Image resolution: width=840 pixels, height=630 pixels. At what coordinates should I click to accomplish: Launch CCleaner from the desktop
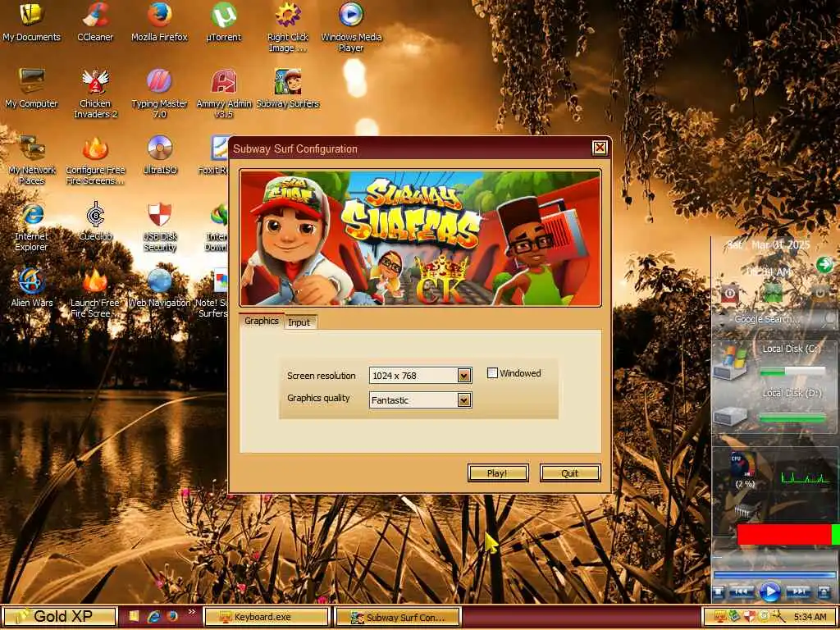(x=95, y=21)
